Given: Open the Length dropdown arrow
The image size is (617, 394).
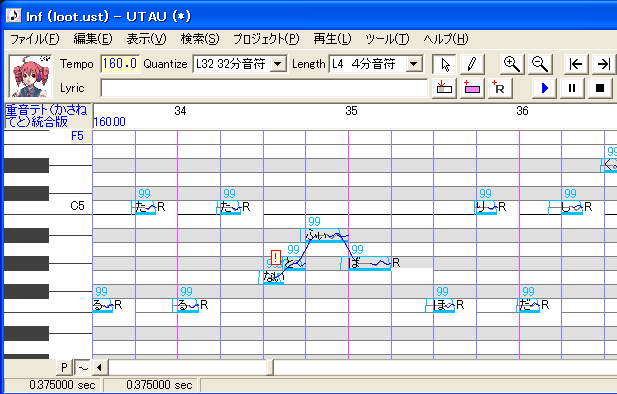Looking at the screenshot, I should point(414,64).
